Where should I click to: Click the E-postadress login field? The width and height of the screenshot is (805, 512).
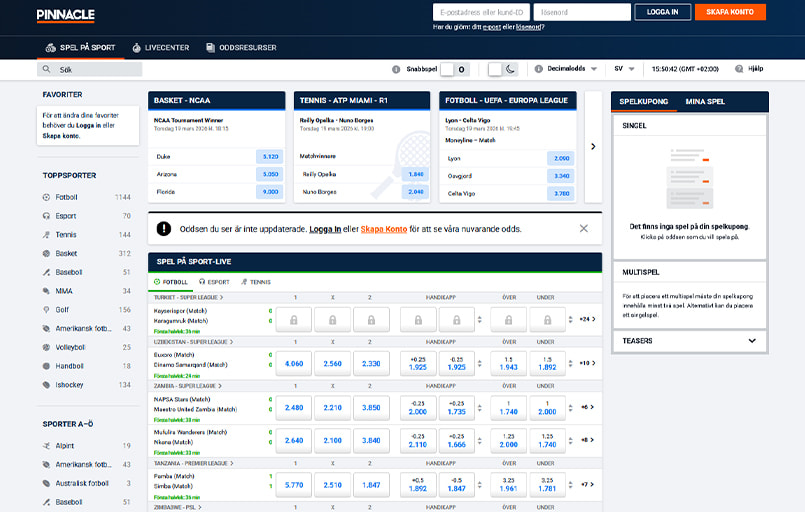480,12
